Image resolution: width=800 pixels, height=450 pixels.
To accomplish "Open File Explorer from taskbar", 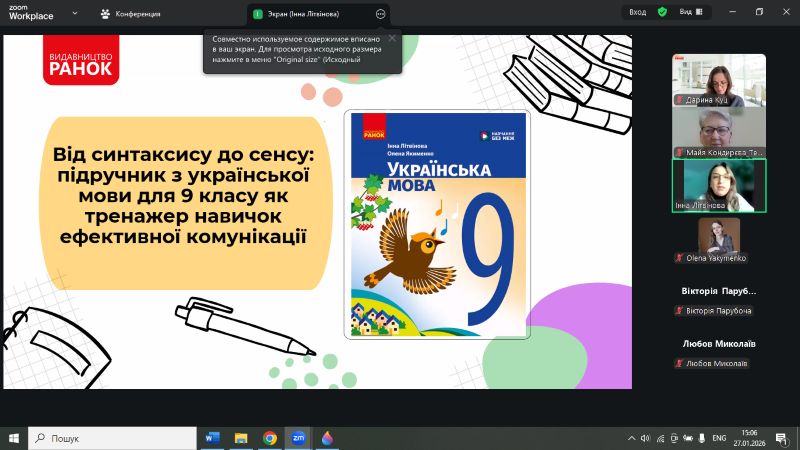I will point(241,438).
